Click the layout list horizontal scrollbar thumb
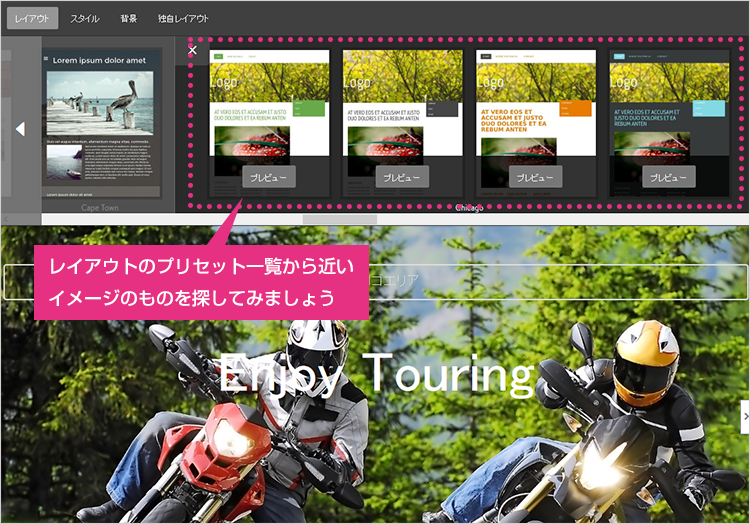The width and height of the screenshot is (750, 524). coord(340,219)
